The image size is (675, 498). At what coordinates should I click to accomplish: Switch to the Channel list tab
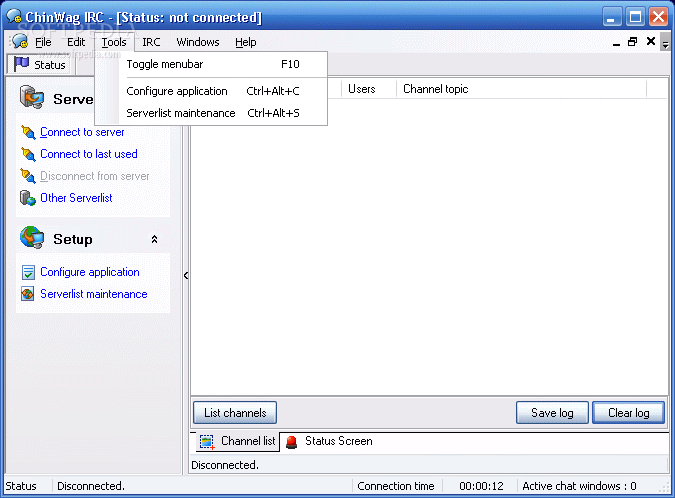tap(238, 442)
